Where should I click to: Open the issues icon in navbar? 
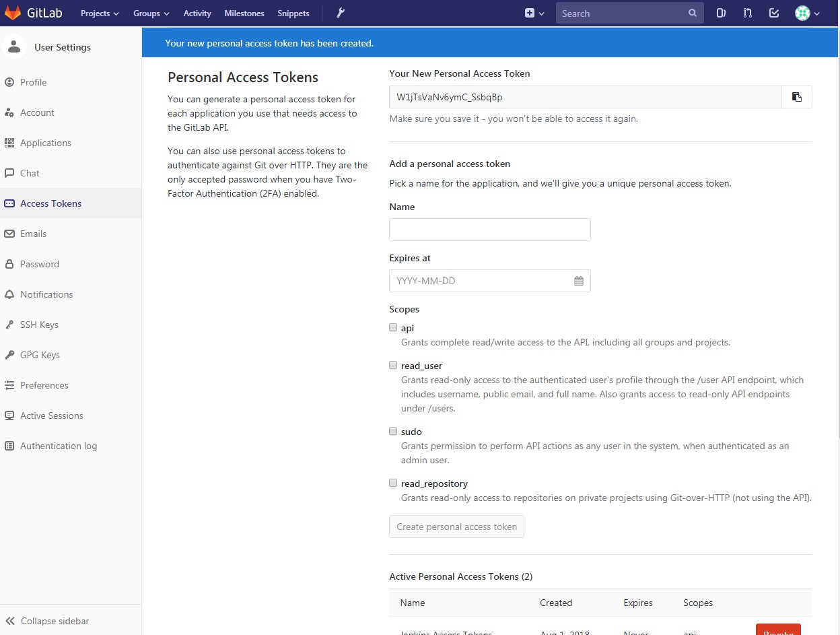tap(721, 13)
